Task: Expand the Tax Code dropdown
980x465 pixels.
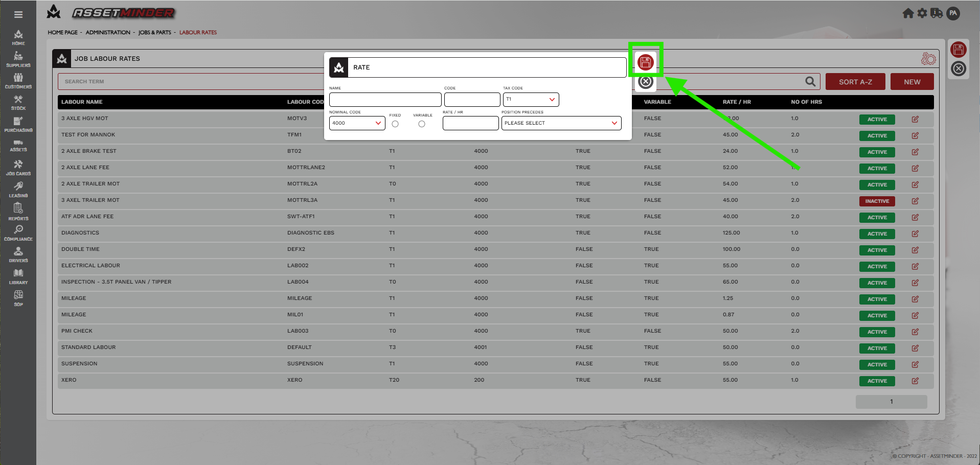Action: (531, 100)
